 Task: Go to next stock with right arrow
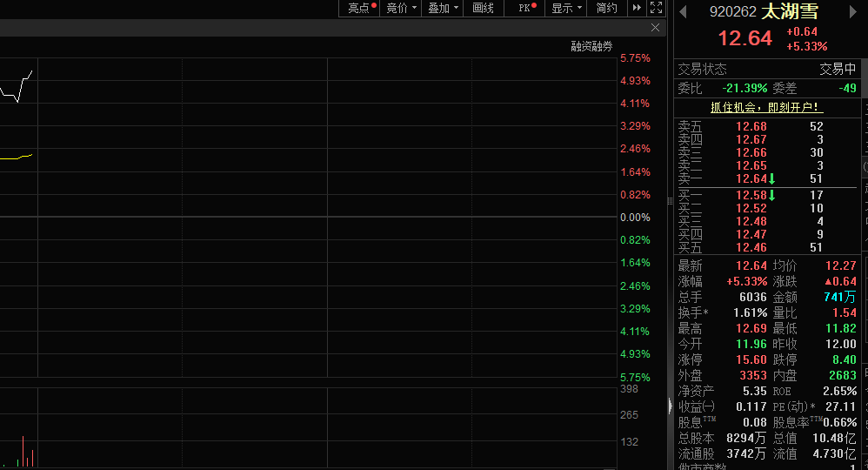tap(852, 11)
